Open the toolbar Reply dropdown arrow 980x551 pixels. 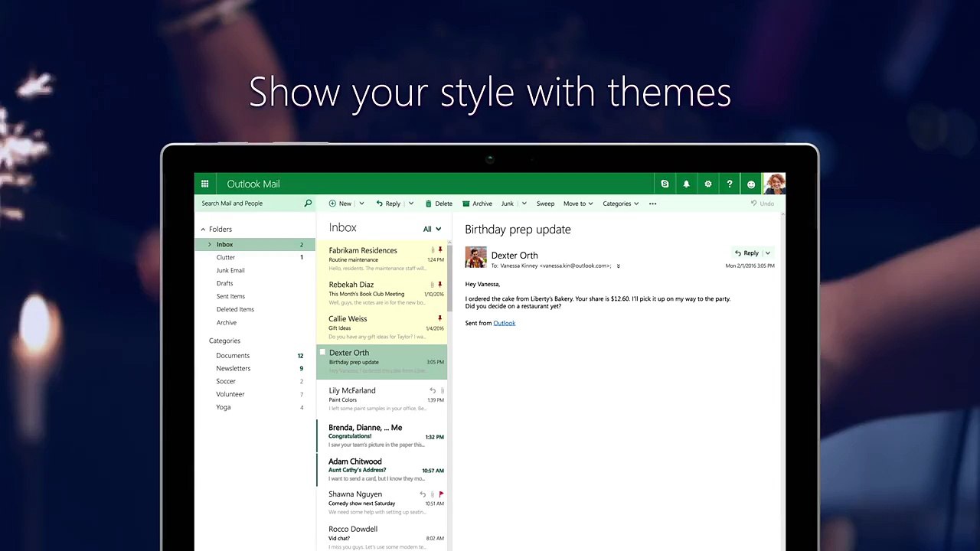click(411, 204)
